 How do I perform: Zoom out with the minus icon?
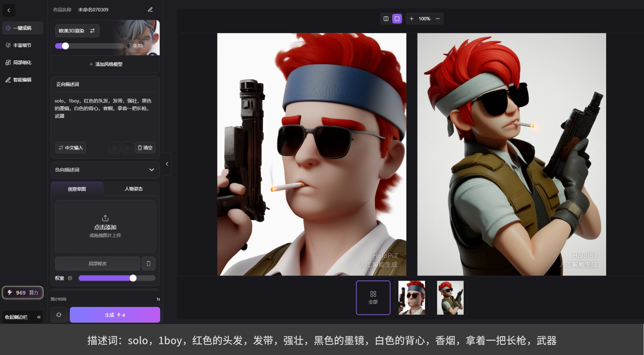438,19
